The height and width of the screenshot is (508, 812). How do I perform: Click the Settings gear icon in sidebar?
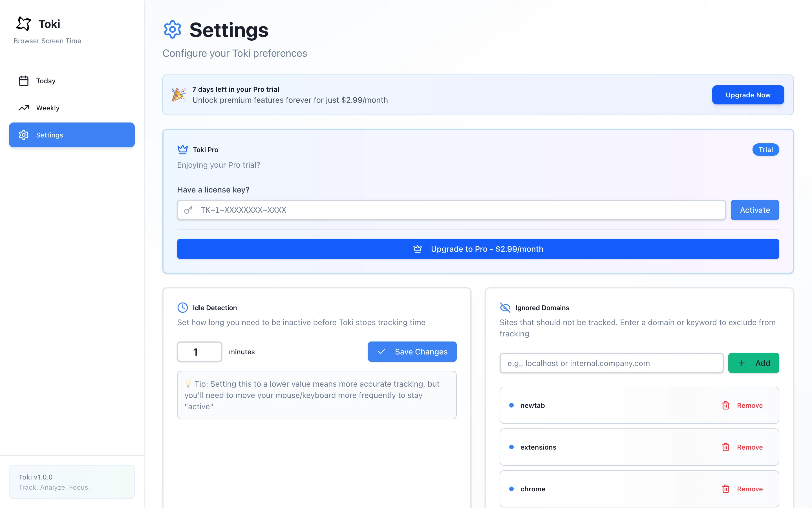(23, 135)
